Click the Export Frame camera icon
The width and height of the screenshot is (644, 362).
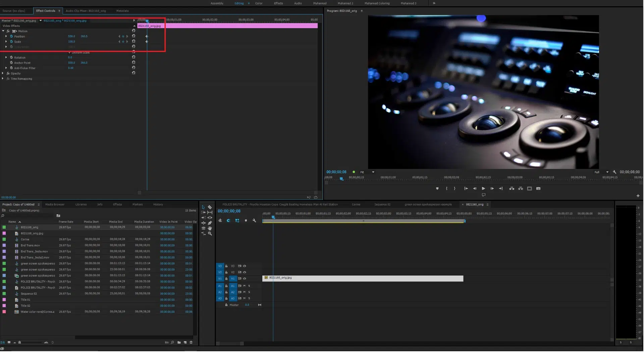click(538, 189)
